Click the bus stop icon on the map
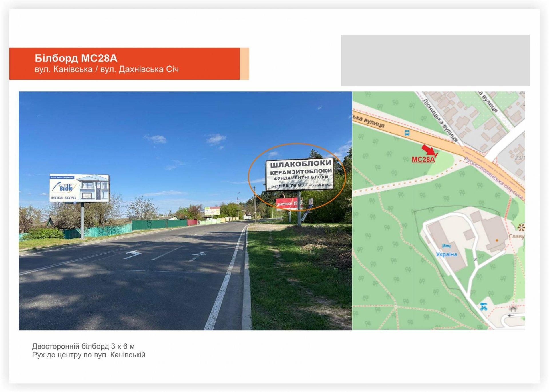Viewport: 549px width, 392px height. click(x=407, y=133)
